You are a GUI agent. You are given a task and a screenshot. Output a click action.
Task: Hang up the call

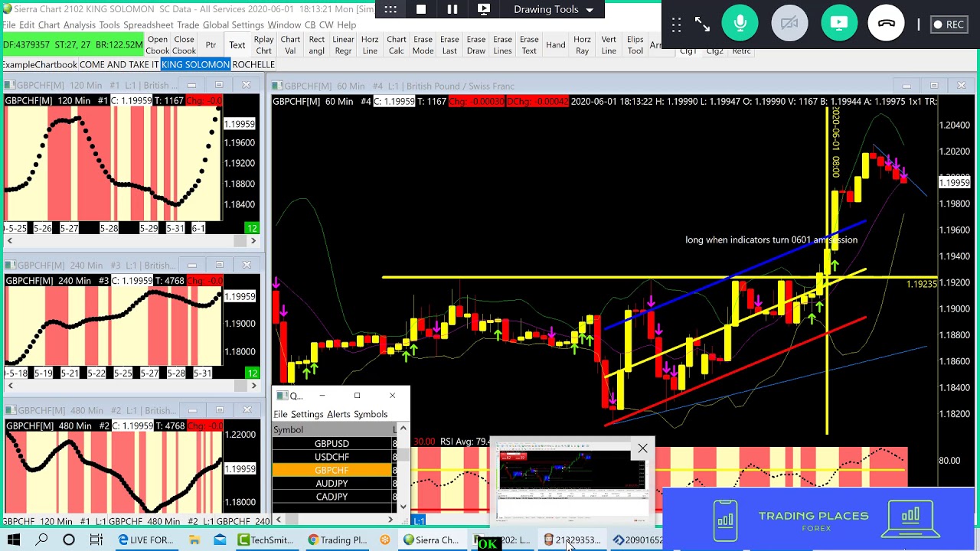[x=887, y=24]
